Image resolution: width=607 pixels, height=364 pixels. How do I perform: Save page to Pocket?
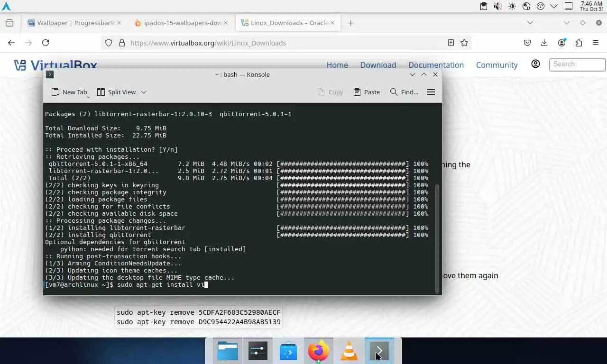(527, 43)
